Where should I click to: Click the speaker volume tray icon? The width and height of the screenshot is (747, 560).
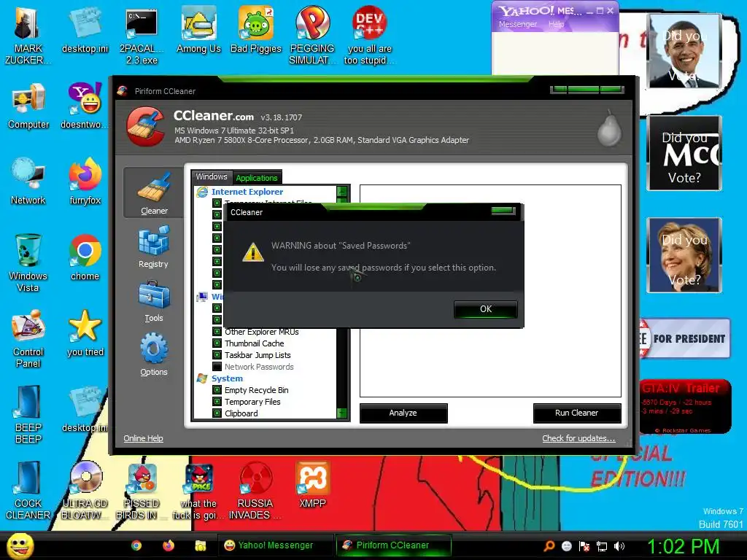(x=619, y=546)
